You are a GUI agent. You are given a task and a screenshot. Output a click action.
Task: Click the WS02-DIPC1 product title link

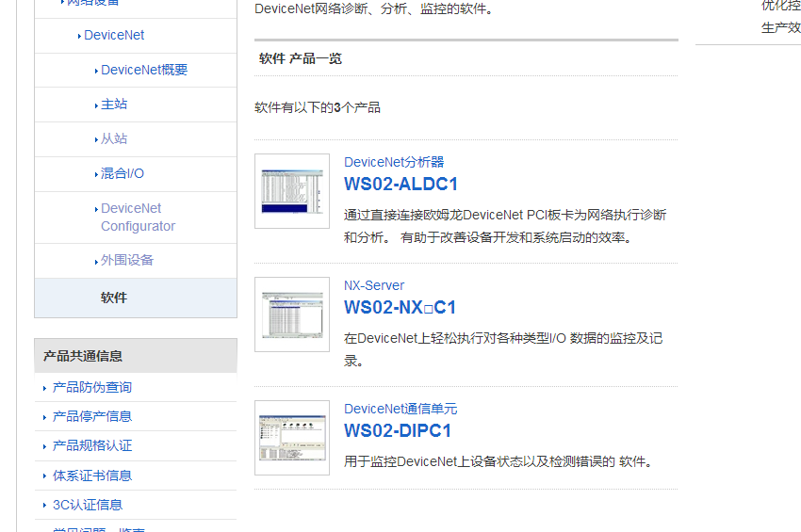pos(398,430)
